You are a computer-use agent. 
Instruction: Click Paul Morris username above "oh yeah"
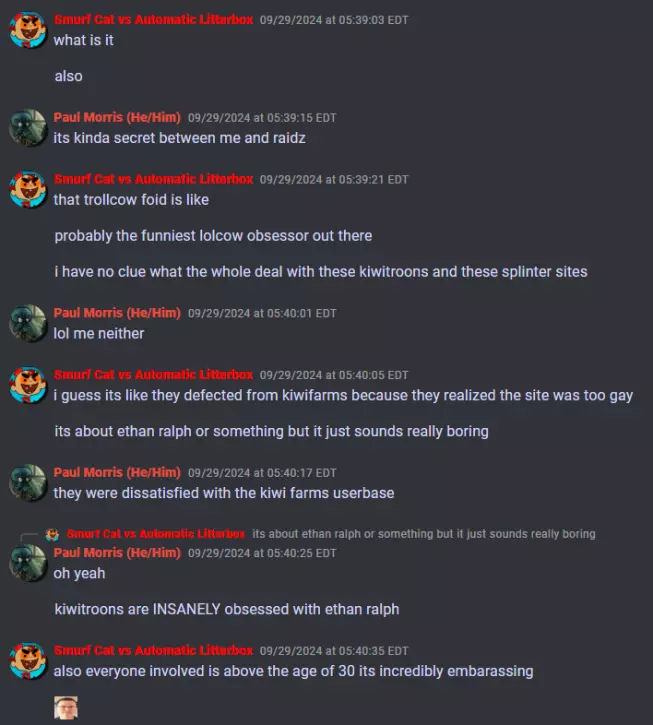pyautogui.click(x=117, y=553)
